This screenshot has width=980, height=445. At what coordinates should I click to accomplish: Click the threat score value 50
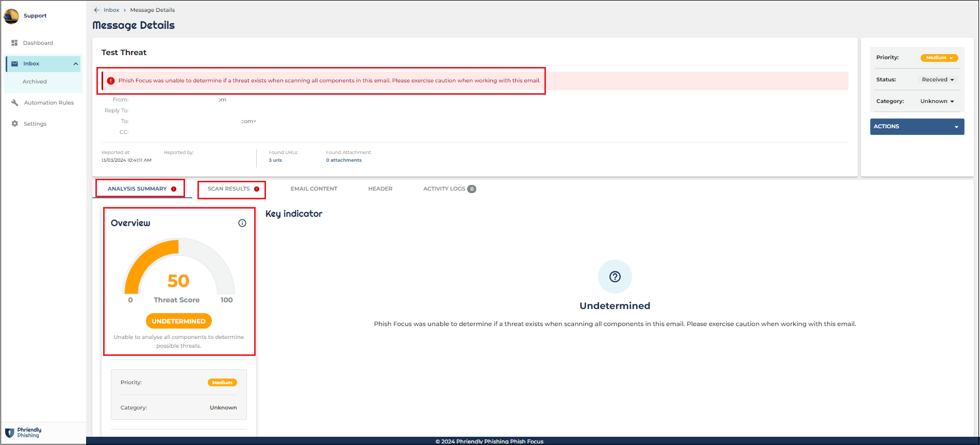point(178,281)
